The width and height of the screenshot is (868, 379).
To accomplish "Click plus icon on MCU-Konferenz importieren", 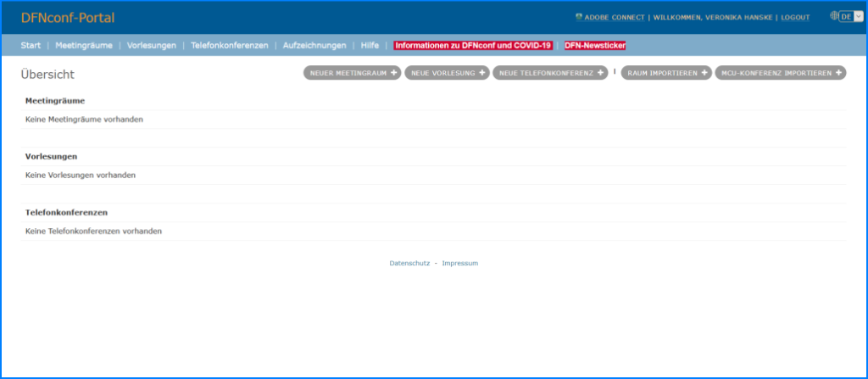I will [839, 73].
